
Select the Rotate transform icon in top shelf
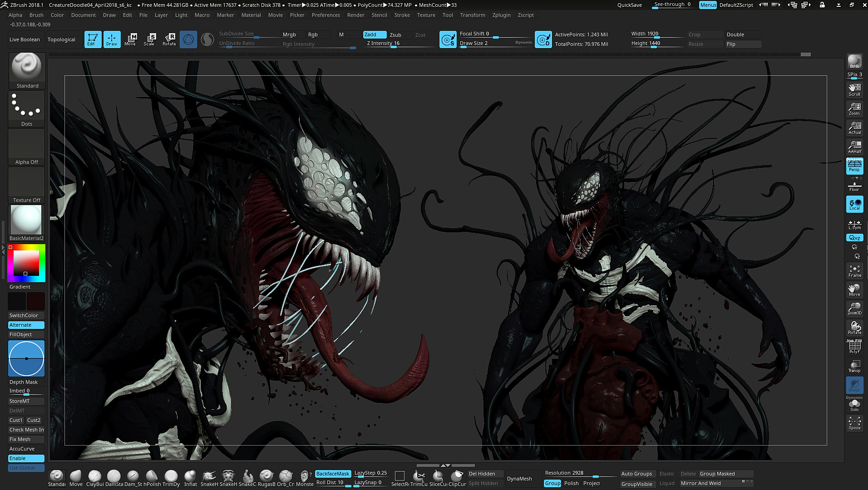tap(169, 39)
